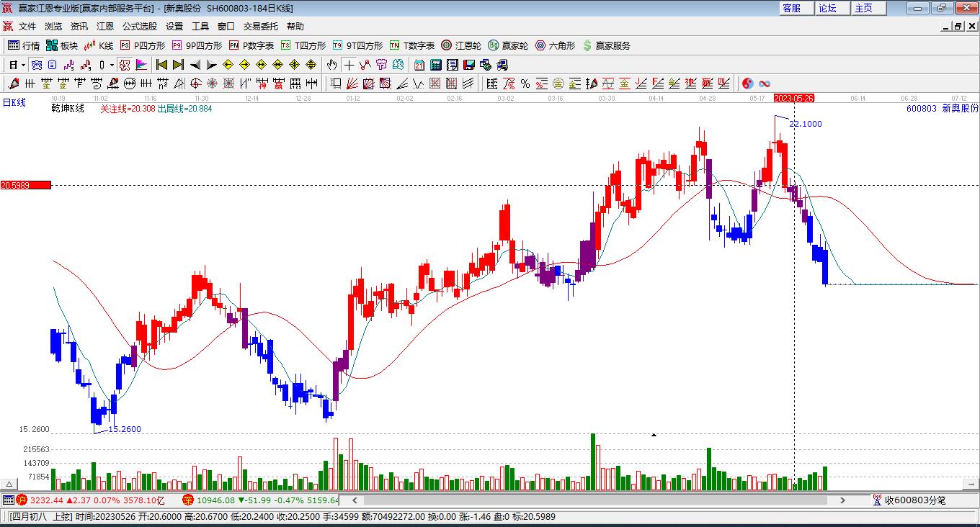
Task: Click the 论坛 button
Action: 832,8
